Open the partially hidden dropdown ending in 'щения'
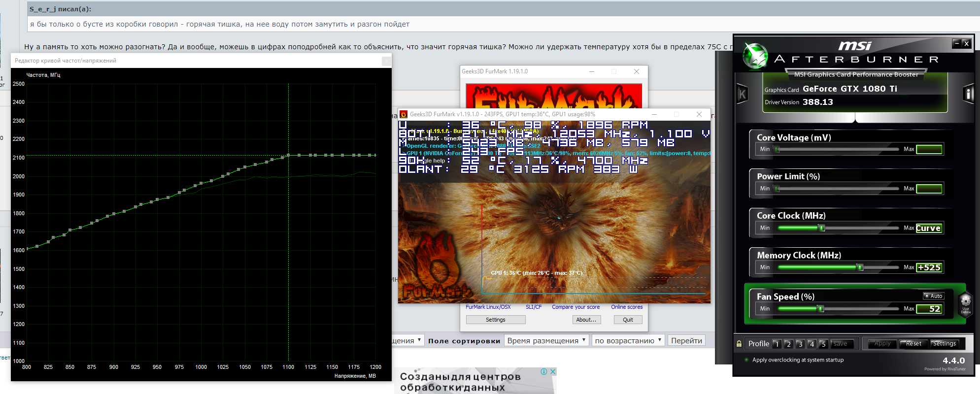 (x=407, y=340)
